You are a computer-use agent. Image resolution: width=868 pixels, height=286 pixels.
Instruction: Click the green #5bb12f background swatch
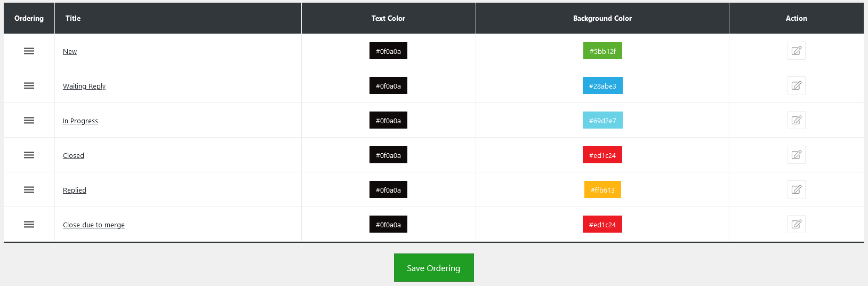click(x=602, y=51)
